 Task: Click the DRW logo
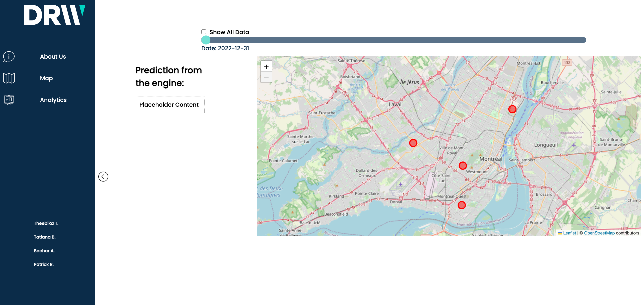point(55,15)
